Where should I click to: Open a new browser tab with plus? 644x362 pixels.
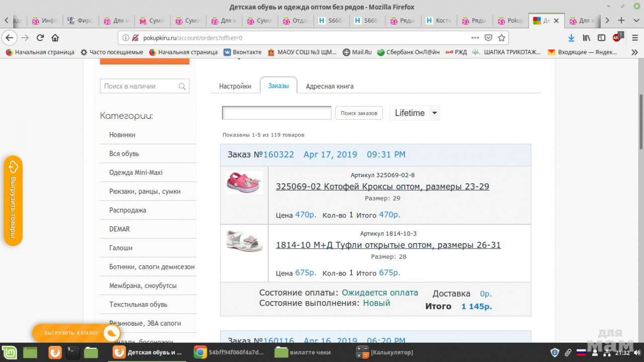[621, 21]
